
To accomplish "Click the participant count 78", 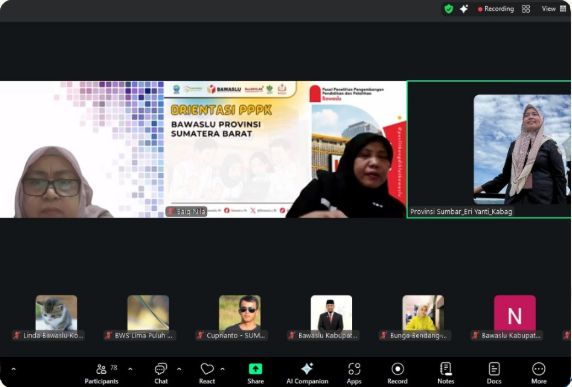I will coord(114,368).
